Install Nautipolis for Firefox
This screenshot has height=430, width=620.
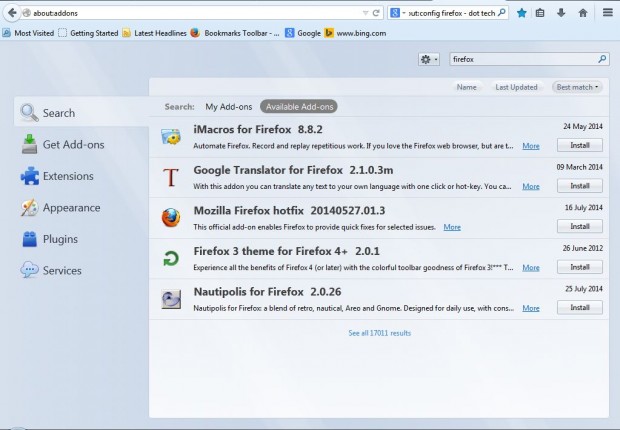[580, 307]
